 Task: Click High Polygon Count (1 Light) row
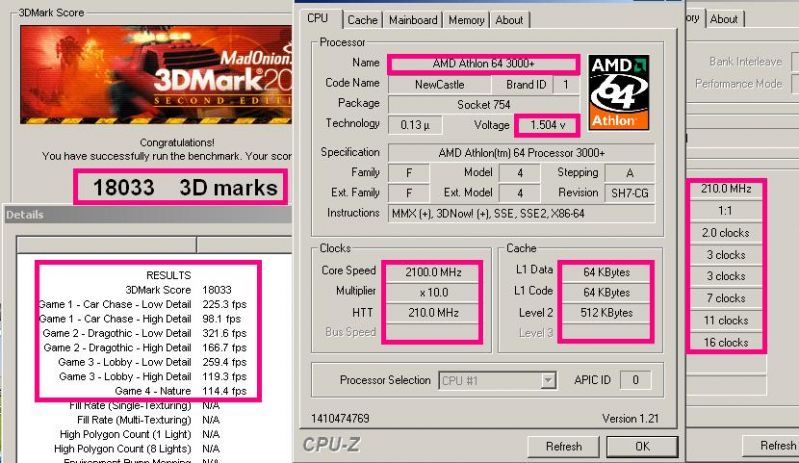coord(140,434)
